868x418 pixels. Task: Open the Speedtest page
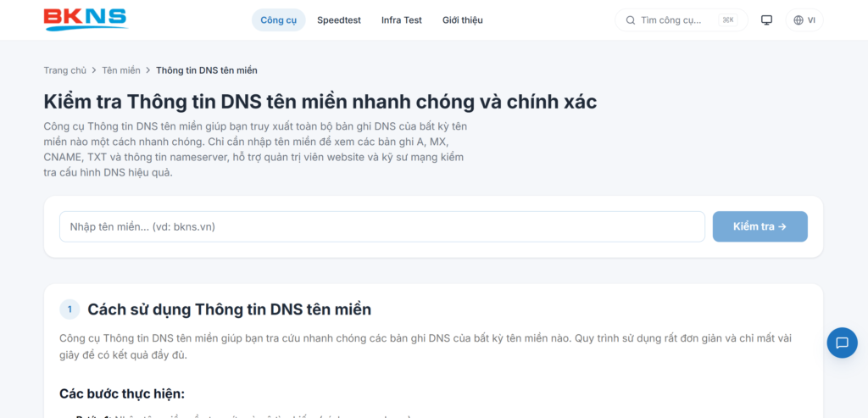(x=339, y=20)
